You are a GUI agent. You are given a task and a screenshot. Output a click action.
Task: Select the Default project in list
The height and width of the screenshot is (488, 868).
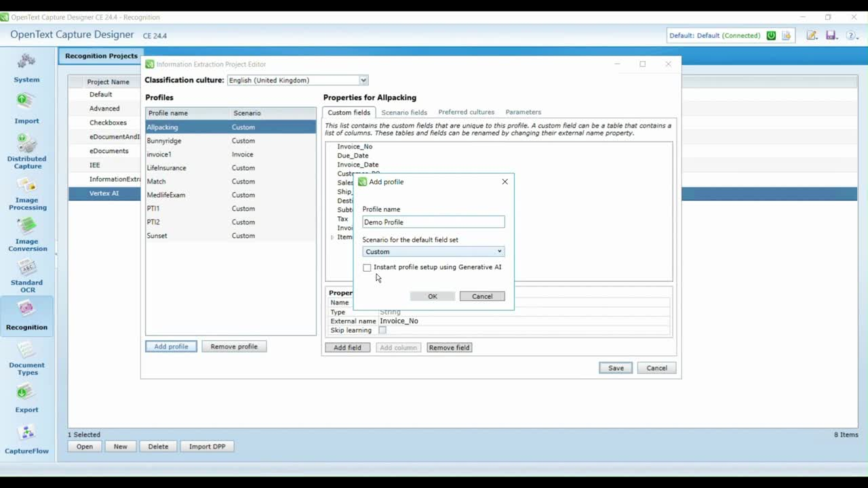tap(100, 94)
